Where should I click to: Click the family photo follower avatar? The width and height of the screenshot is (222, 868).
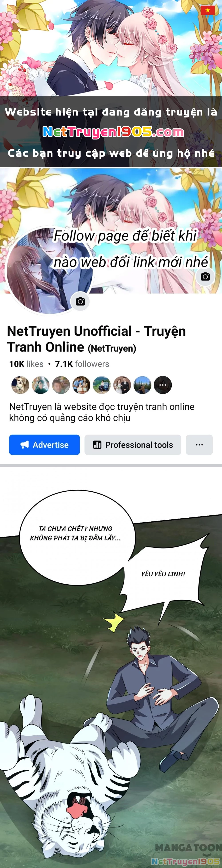pyautogui.click(x=81, y=385)
